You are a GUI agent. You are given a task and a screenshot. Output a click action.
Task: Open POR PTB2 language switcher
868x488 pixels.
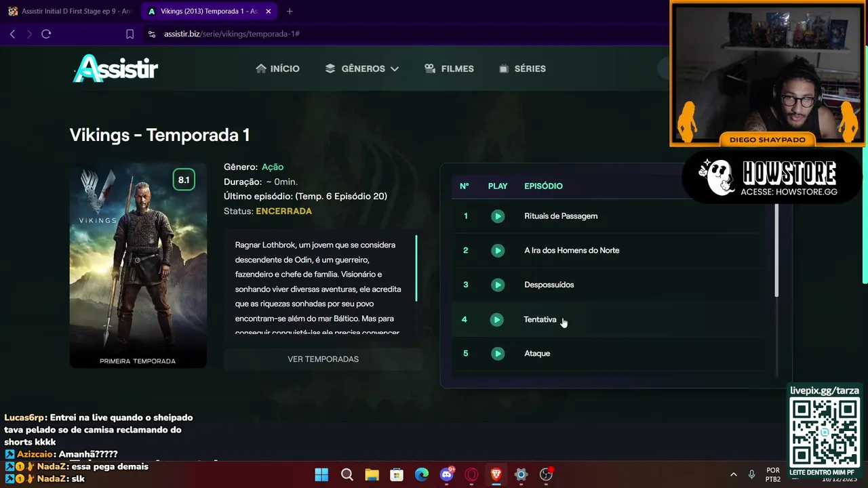click(772, 474)
